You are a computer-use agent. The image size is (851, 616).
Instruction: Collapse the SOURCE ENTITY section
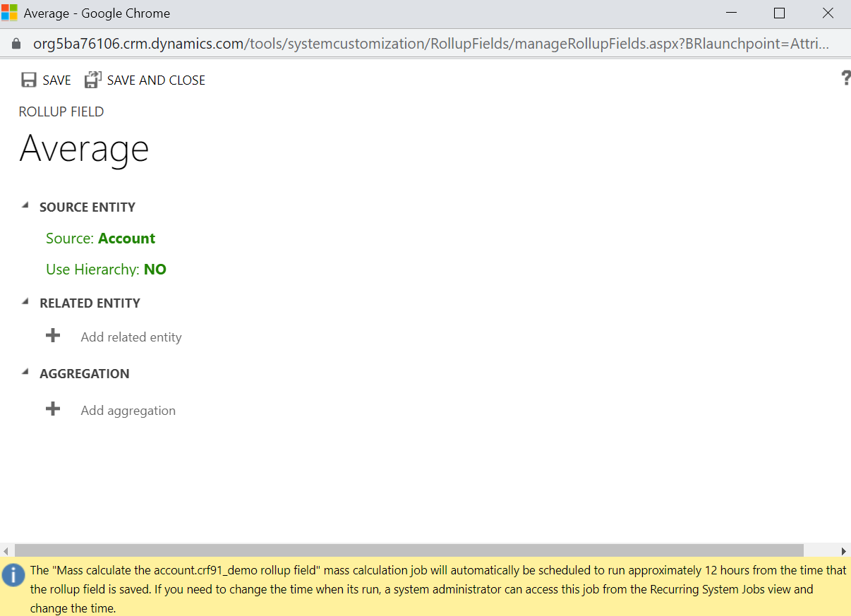pos(25,205)
